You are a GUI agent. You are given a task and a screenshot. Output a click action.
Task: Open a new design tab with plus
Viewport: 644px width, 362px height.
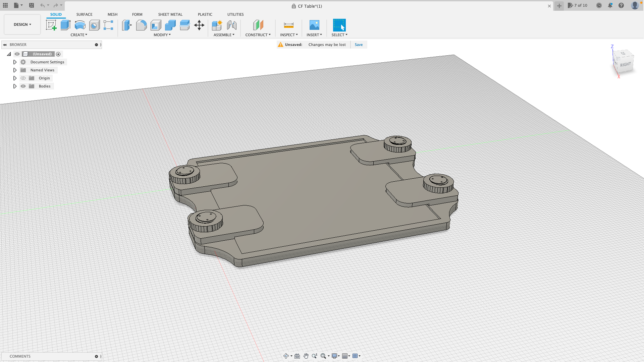point(559,6)
